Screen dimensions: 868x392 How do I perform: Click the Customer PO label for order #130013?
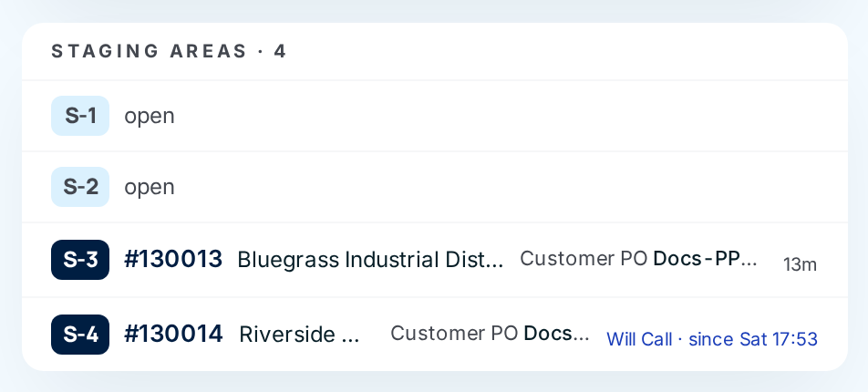click(584, 259)
